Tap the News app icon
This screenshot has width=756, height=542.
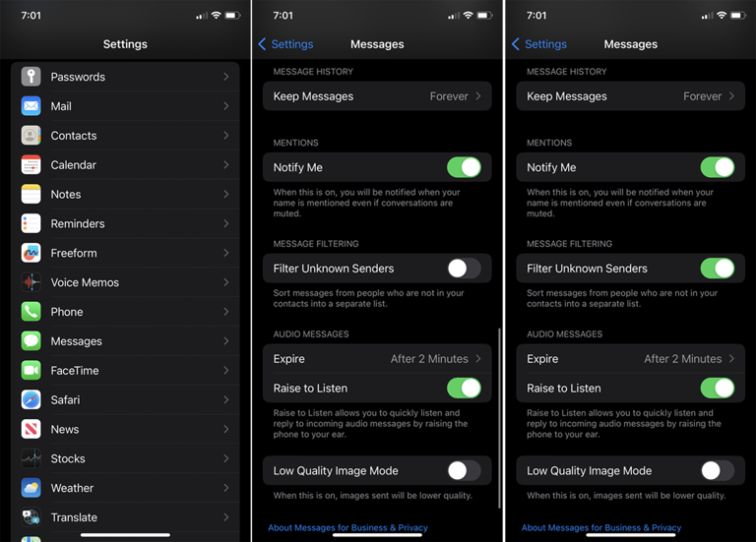tap(31, 429)
